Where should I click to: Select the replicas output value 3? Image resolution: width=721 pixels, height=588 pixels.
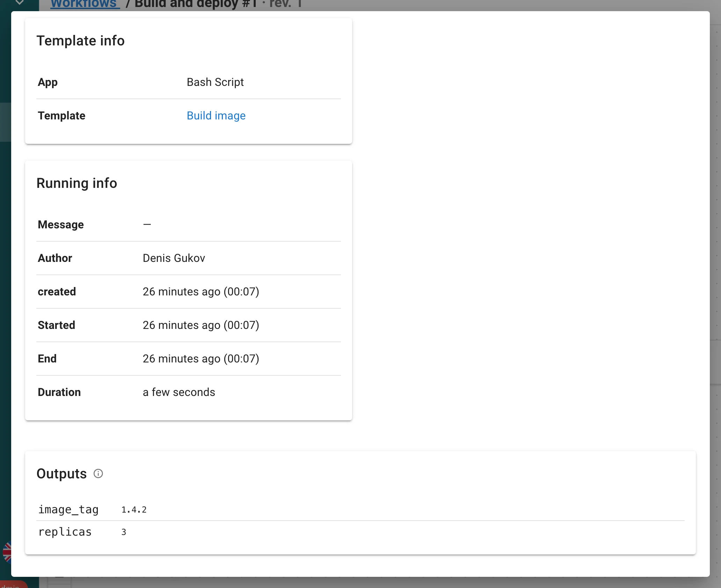[124, 532]
